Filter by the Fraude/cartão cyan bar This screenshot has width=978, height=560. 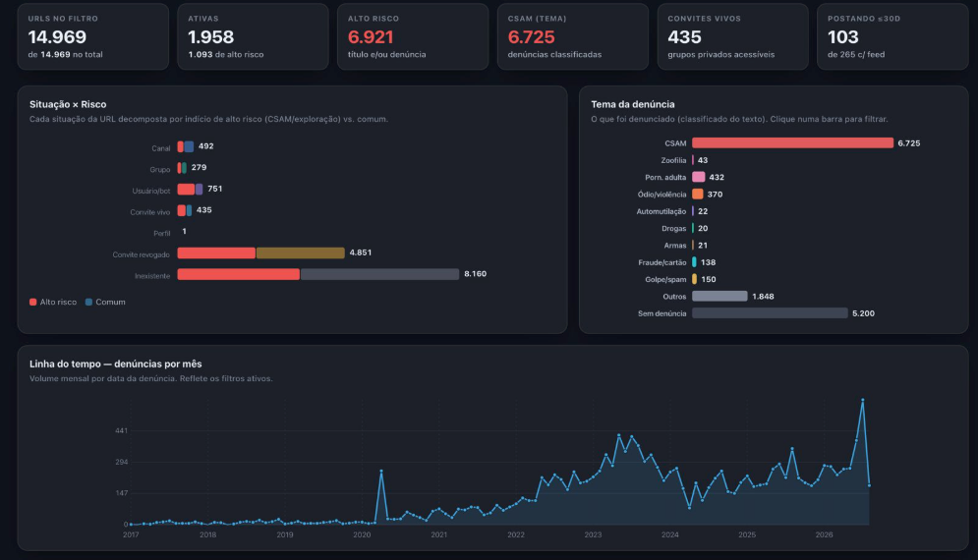(x=694, y=262)
